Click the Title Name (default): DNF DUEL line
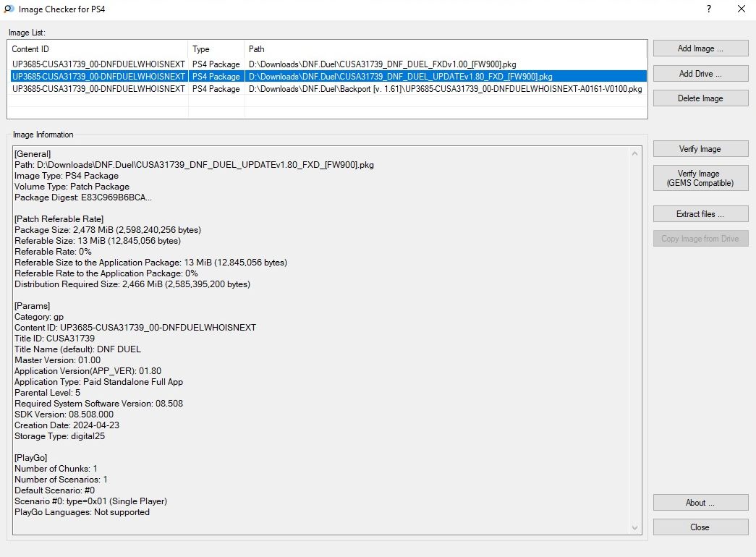756x557 pixels. point(77,349)
